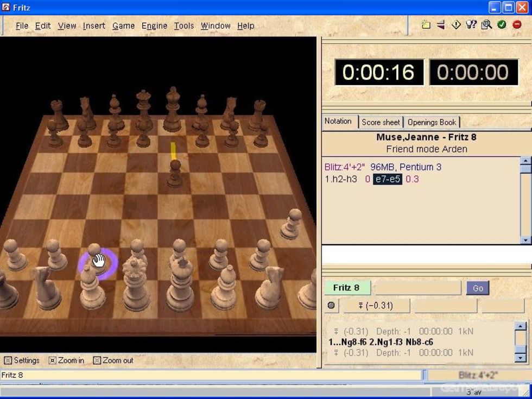Screen dimensions: 532x399
Task: Click the Muse,Jeanne - Fritz 8 game header
Action: 427,137
